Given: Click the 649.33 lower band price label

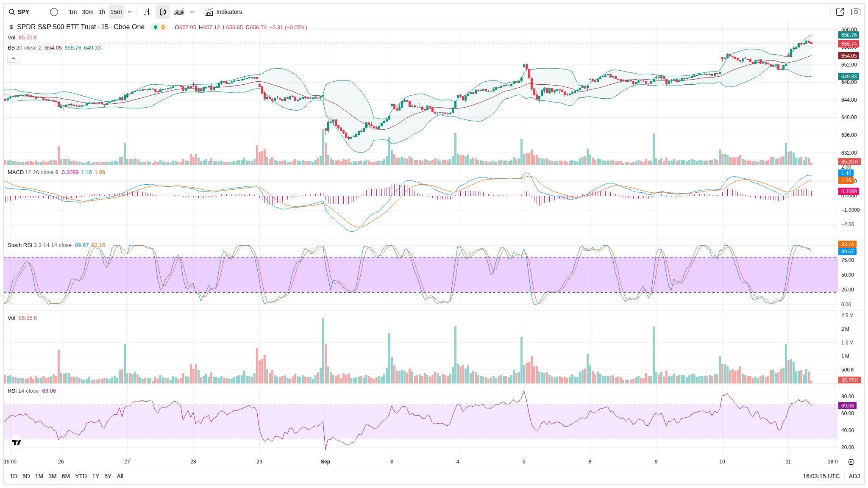Looking at the screenshot, I should coord(849,77).
